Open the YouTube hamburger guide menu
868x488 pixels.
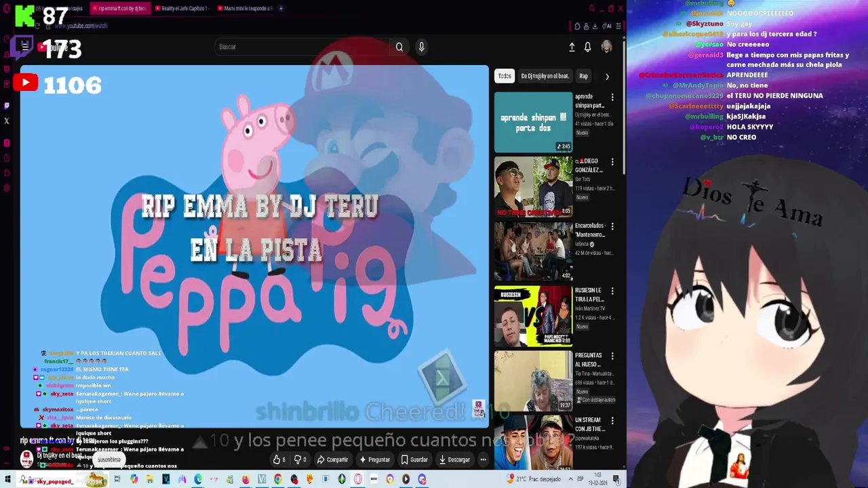25,47
